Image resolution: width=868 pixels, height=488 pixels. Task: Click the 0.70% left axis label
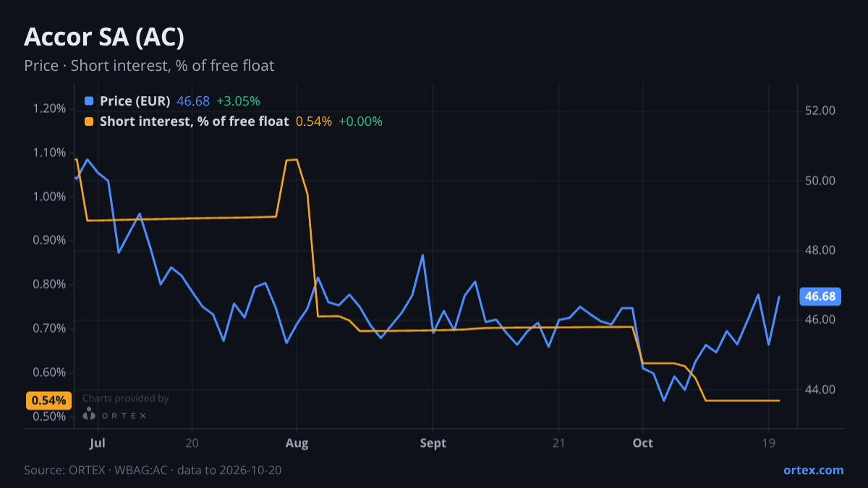50,329
